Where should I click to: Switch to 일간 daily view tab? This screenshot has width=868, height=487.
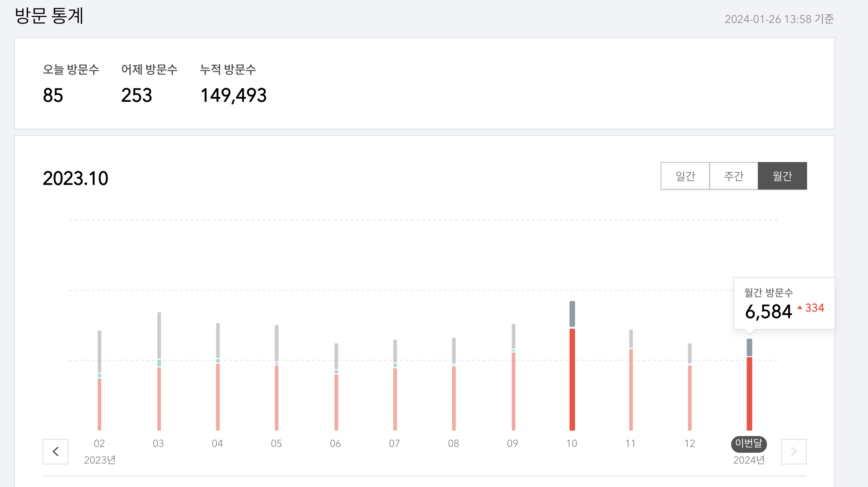685,176
